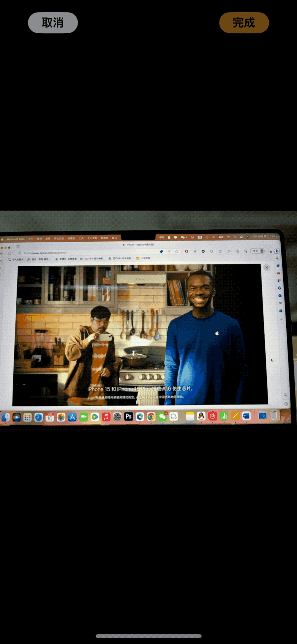Open the 彭博社_百度搜索 bookmark
This screenshot has width=297, height=644.
pos(66,259)
